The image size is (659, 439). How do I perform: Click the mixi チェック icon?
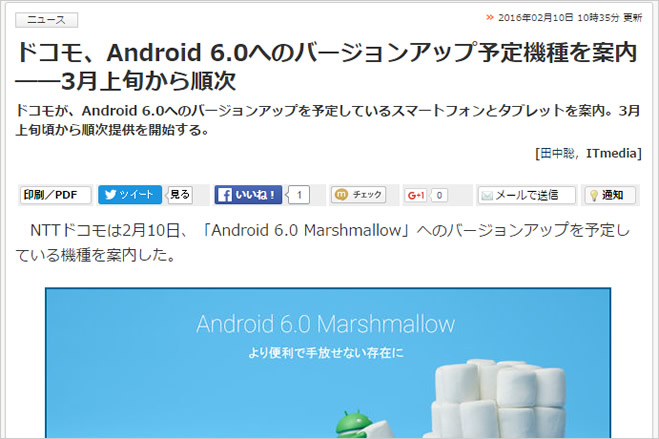[x=341, y=195]
